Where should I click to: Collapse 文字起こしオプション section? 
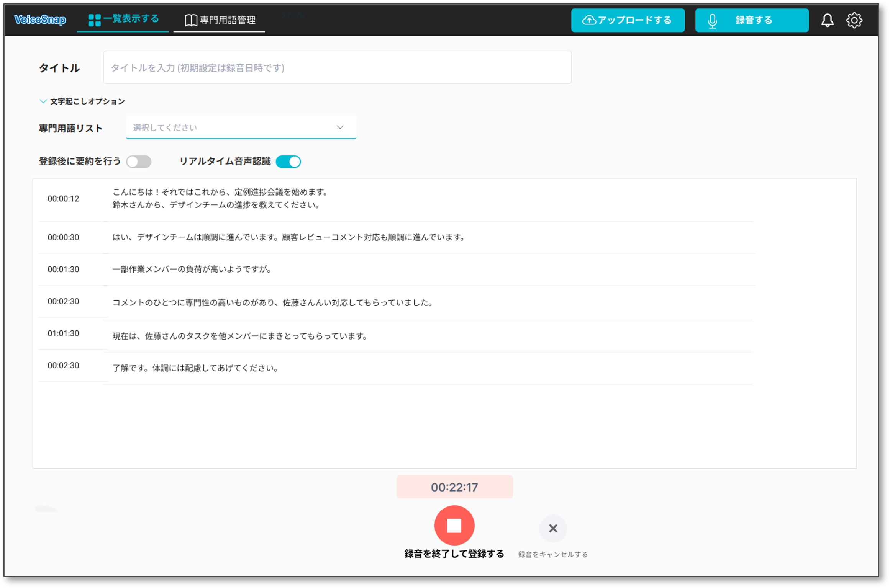click(x=82, y=101)
